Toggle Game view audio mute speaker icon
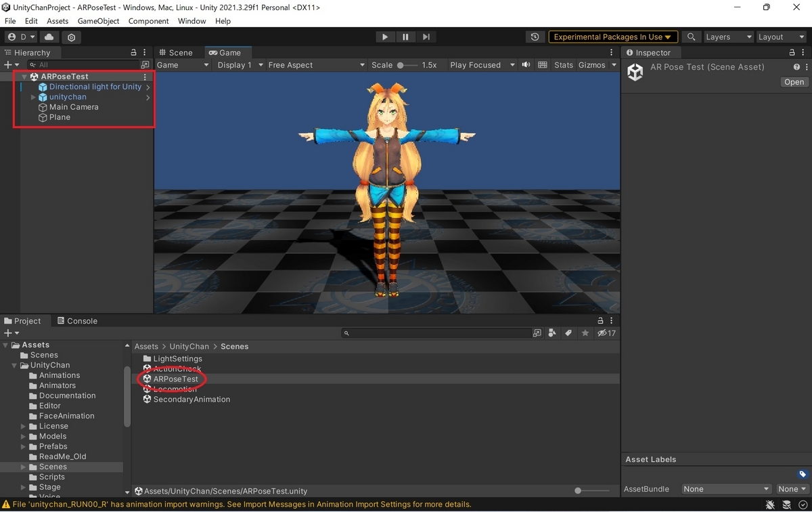 point(526,65)
